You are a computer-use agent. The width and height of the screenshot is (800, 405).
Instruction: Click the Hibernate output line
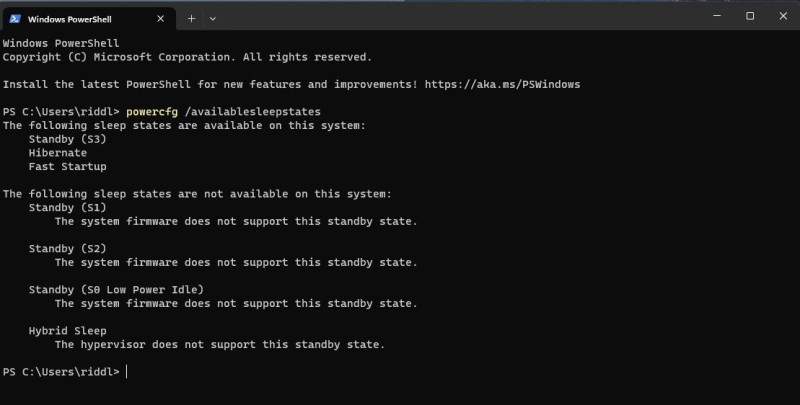click(58, 153)
